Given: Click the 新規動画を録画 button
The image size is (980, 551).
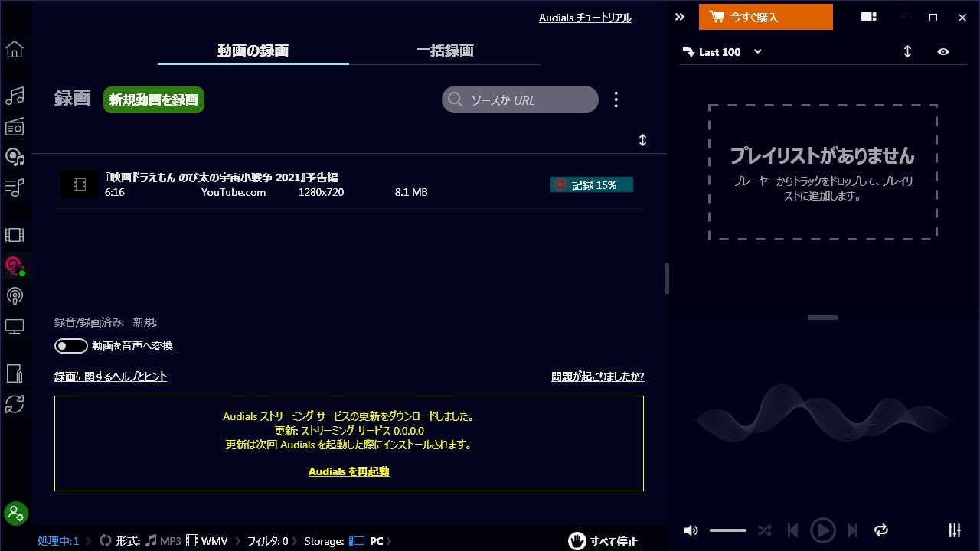Looking at the screenshot, I should [x=153, y=99].
